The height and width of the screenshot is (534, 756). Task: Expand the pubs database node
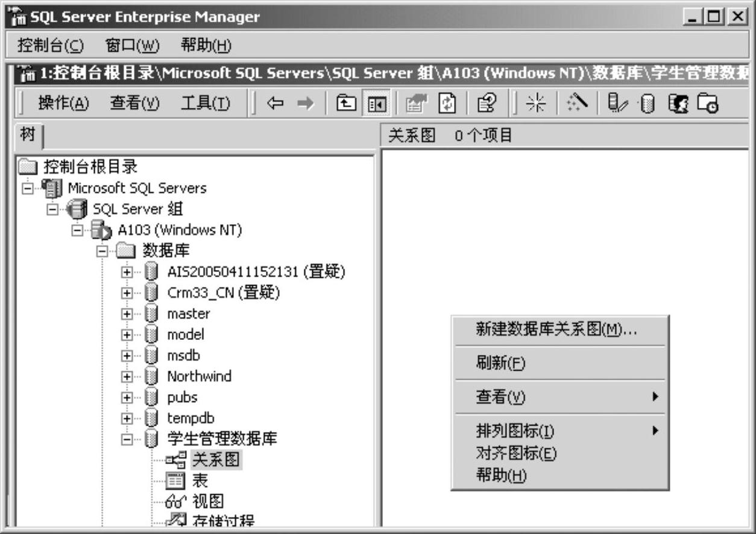point(127,397)
